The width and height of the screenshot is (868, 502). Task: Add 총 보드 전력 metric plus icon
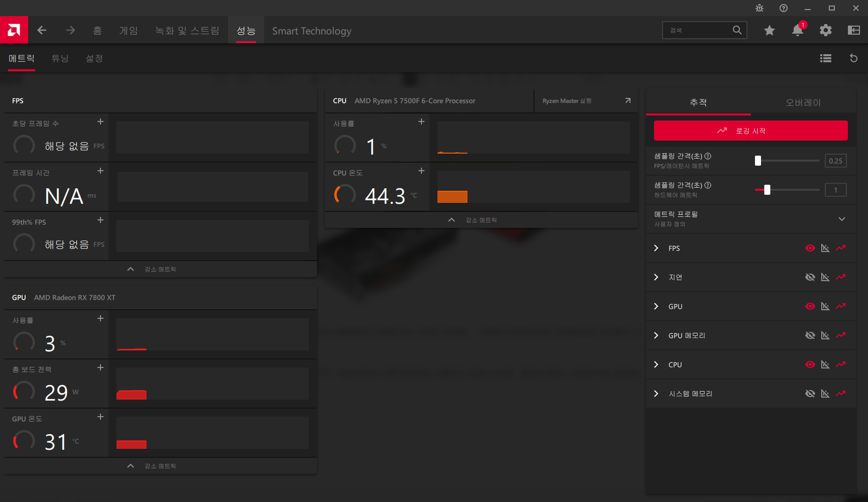[100, 367]
